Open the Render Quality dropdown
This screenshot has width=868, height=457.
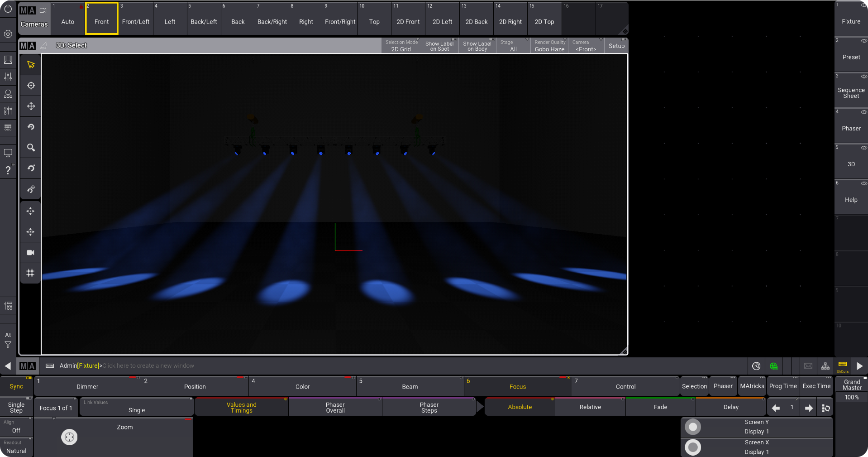click(549, 46)
